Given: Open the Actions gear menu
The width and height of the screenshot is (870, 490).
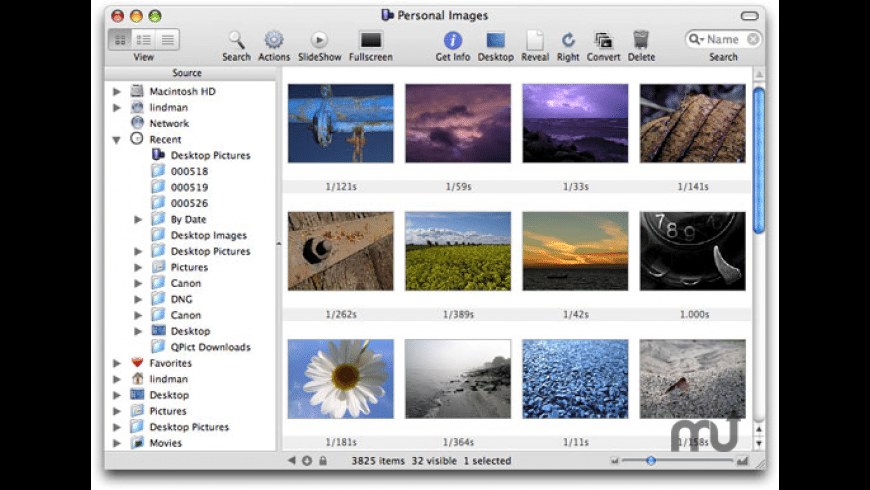Looking at the screenshot, I should pos(274,40).
